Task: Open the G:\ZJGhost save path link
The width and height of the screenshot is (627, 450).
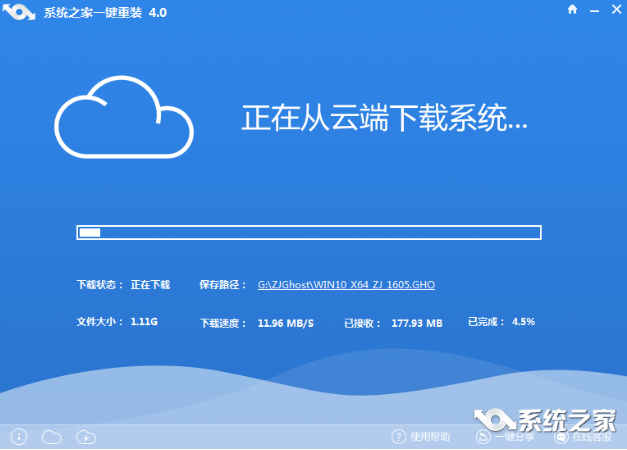Action: point(346,285)
